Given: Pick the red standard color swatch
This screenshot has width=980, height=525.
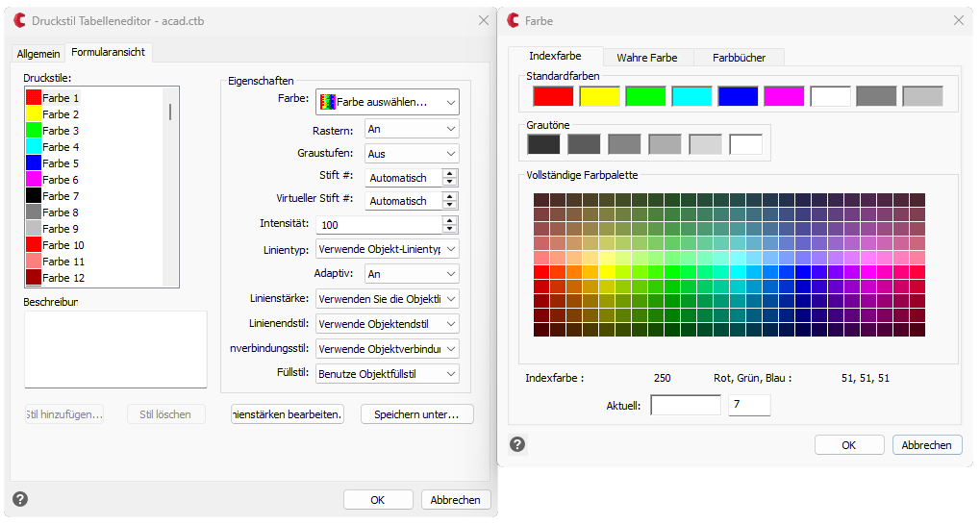Looking at the screenshot, I should pos(553,96).
